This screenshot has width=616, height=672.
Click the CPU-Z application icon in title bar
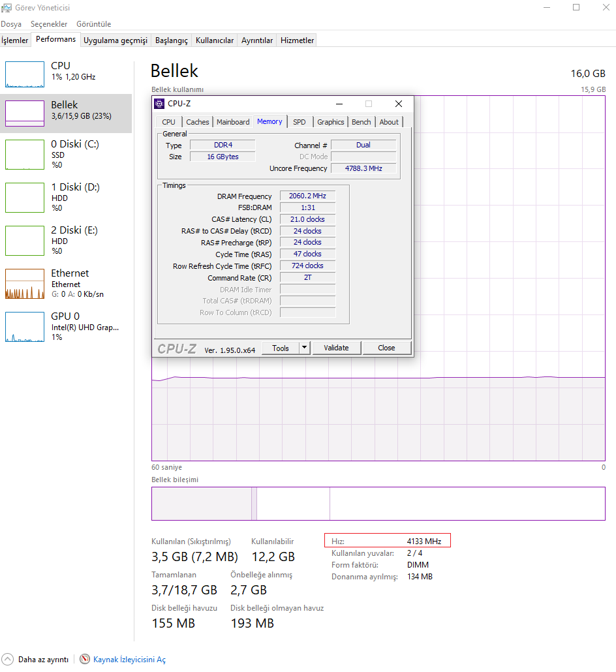click(x=159, y=104)
